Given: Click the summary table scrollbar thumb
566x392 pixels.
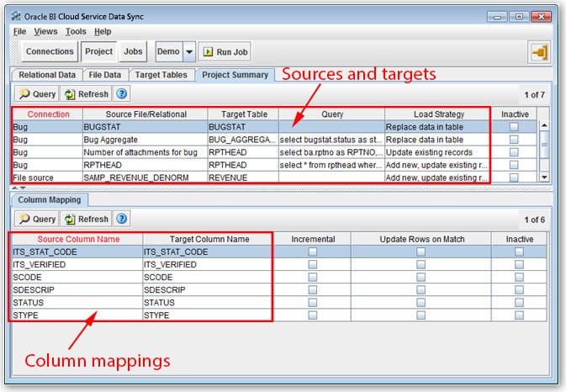Looking at the screenshot, I should tap(544, 145).
